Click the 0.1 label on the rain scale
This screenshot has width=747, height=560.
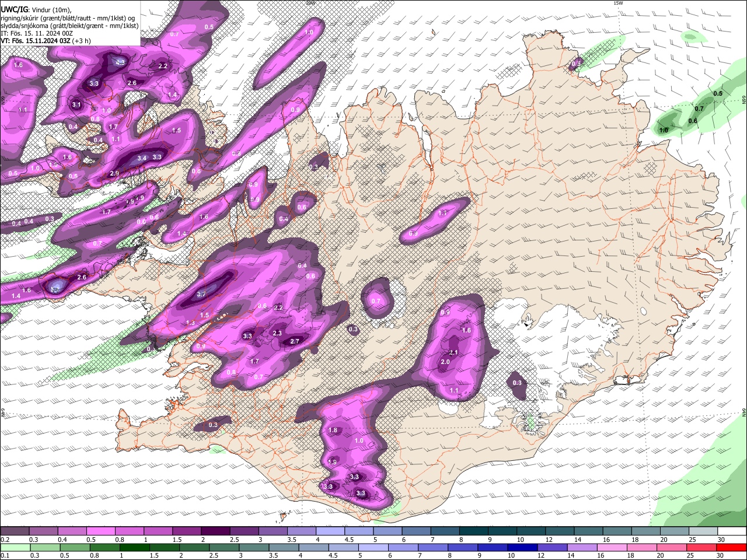4,555
